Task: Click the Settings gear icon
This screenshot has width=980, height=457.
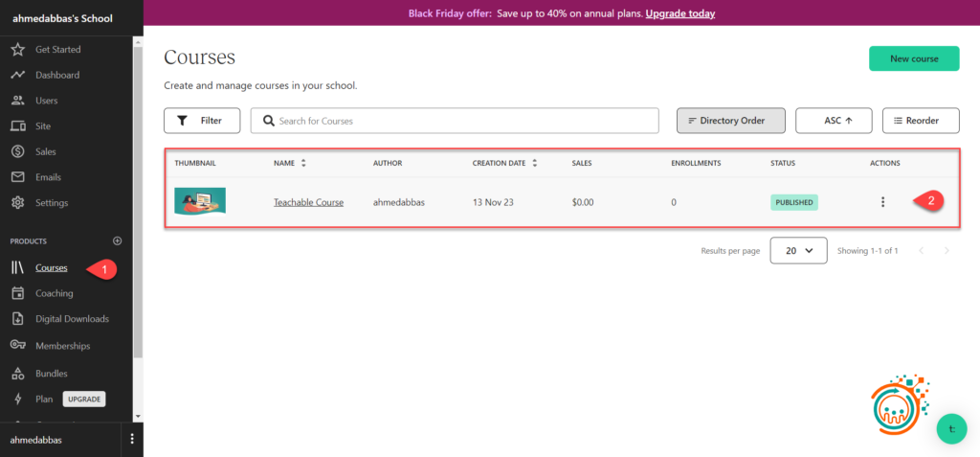Action: (17, 203)
